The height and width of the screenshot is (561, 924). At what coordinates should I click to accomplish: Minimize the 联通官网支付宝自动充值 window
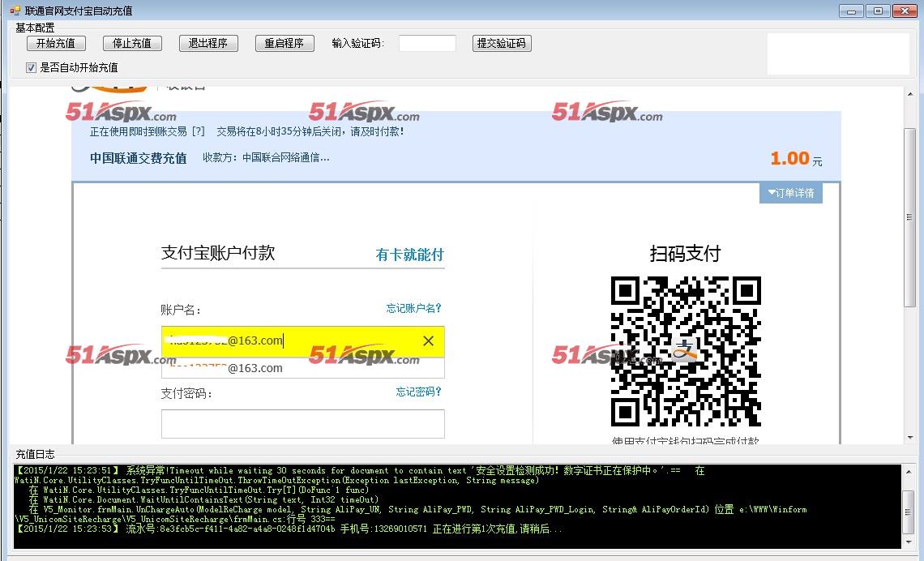[852, 11]
